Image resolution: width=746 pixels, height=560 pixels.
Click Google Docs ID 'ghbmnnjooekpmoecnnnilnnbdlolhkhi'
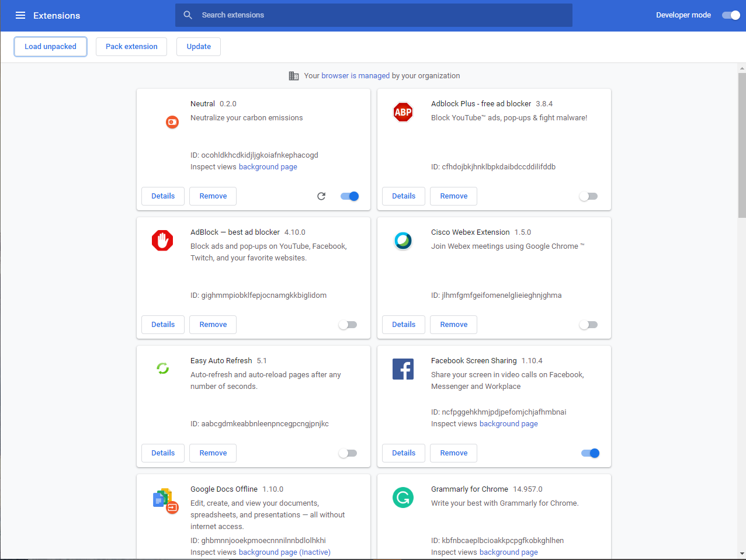coord(263,541)
